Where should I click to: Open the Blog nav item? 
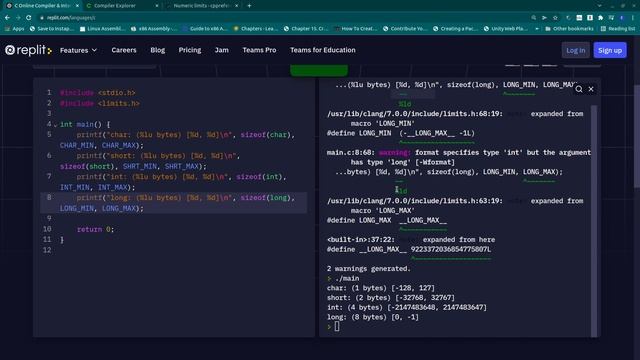tap(158, 50)
